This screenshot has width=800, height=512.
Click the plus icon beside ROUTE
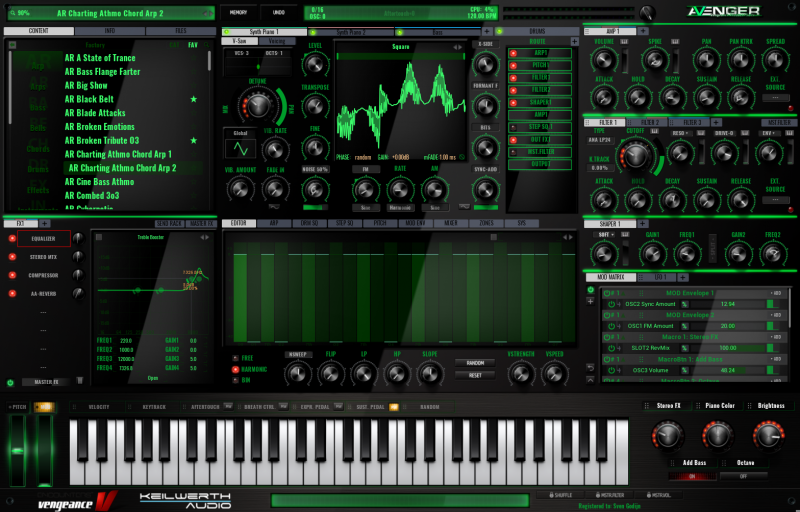pos(574,41)
